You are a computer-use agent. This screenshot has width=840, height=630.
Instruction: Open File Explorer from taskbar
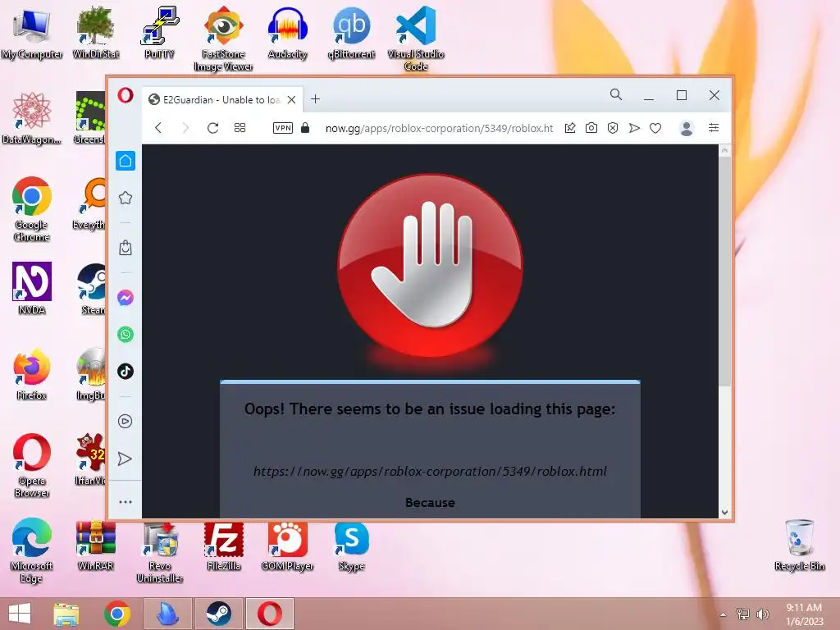click(66, 614)
